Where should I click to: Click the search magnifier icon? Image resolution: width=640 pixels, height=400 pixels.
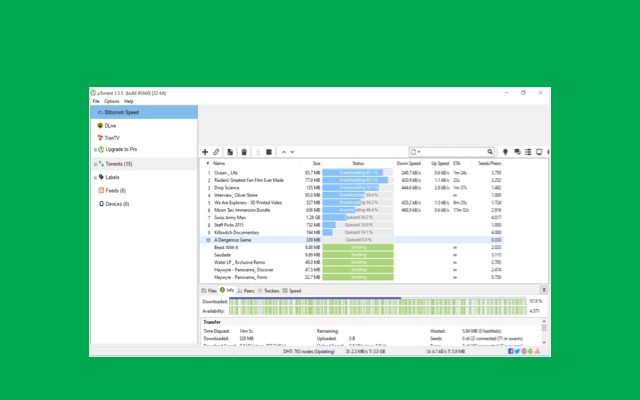tap(490, 152)
